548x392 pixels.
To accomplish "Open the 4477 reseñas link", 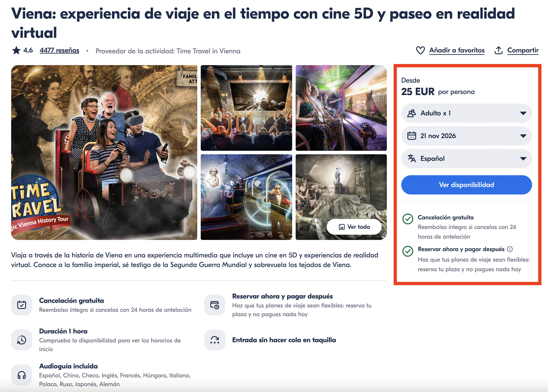I will [59, 50].
